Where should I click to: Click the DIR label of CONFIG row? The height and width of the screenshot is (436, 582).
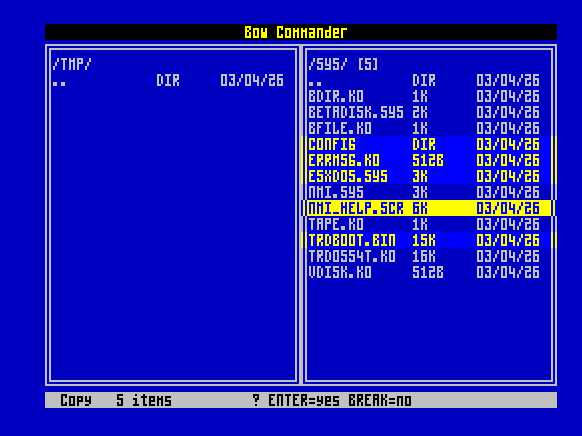click(424, 144)
